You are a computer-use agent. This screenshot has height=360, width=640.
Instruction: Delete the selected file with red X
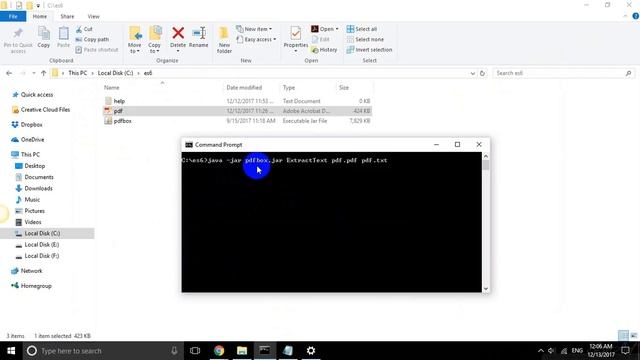[178, 38]
